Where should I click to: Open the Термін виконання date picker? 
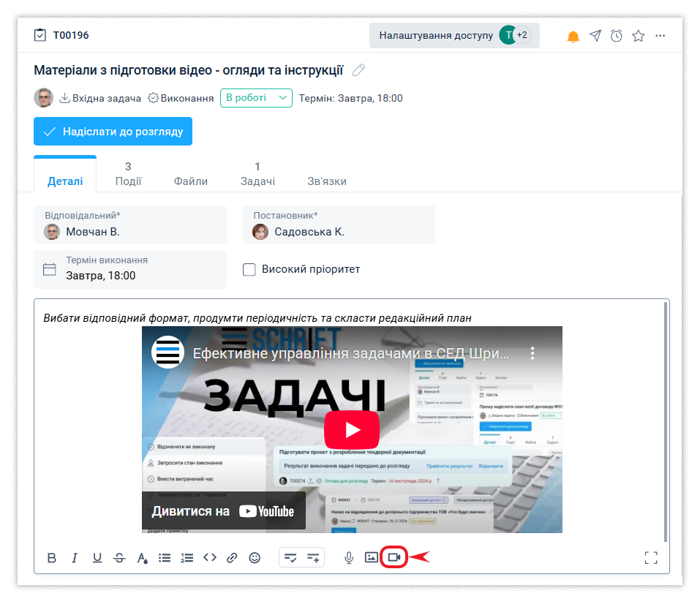coord(129,268)
